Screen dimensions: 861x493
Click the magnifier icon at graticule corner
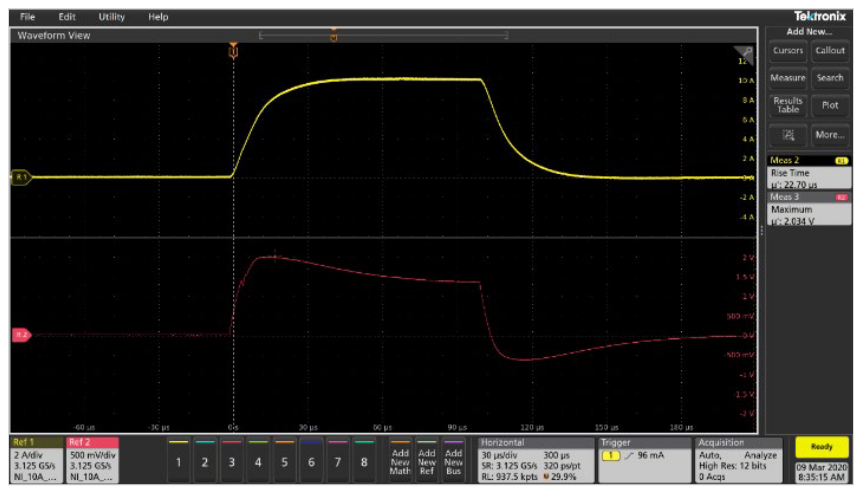coord(745,53)
